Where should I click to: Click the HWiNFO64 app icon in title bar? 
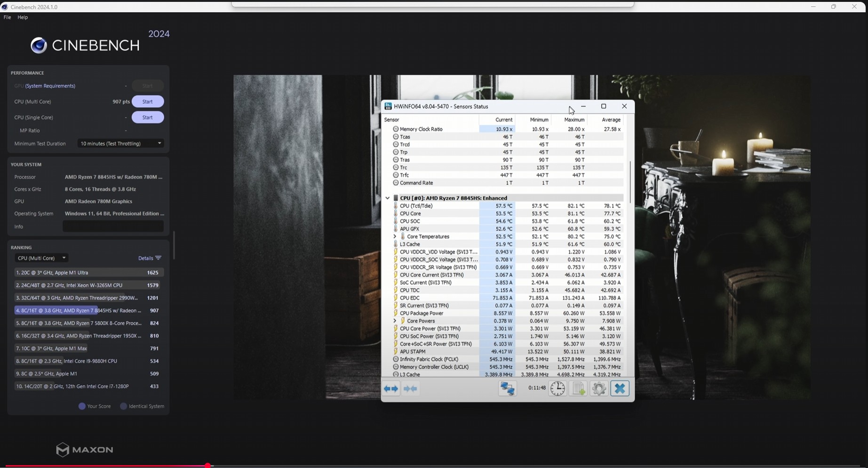click(388, 106)
